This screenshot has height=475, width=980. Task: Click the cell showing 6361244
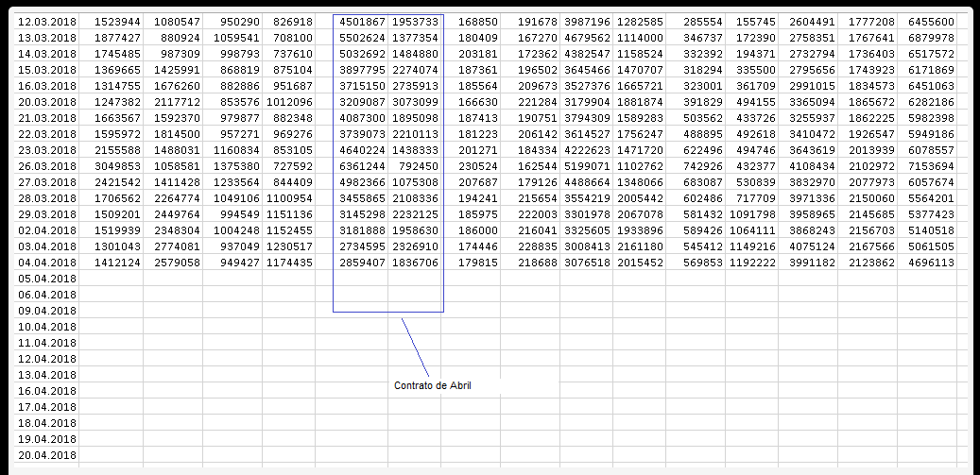tap(361, 166)
